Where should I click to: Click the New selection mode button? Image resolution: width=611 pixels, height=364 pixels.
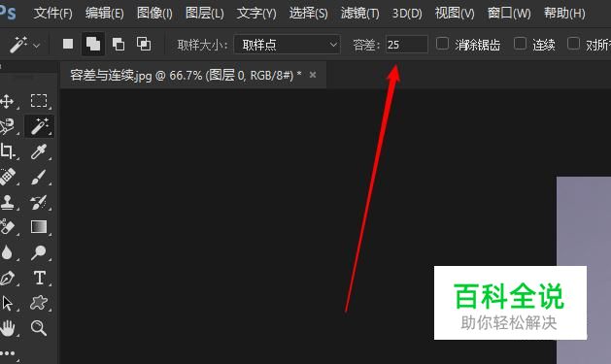(x=68, y=44)
